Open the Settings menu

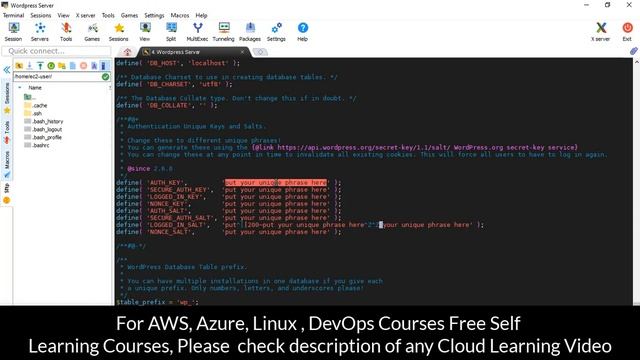coord(154,15)
